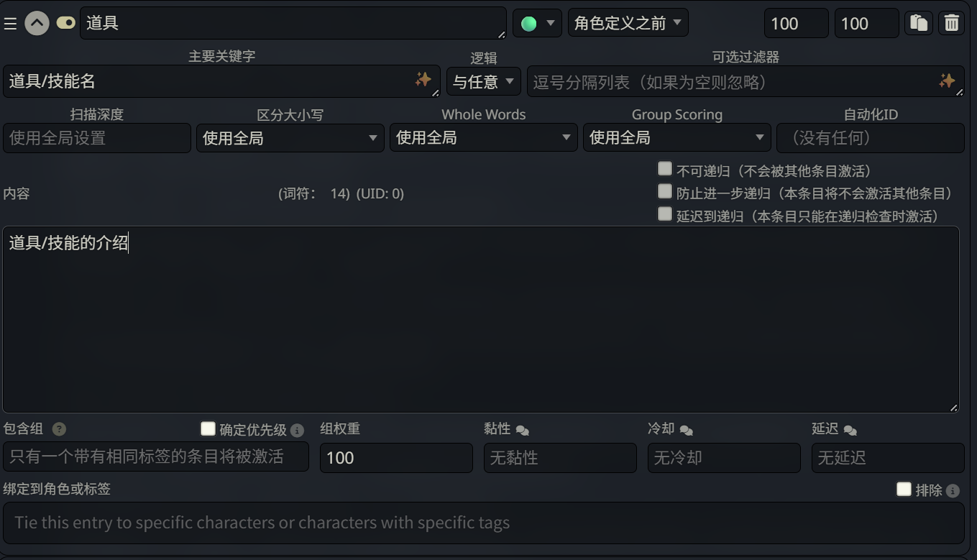Screen dimensions: 977x560
Task: Open the hamburger menu icon
Action: click(10, 22)
